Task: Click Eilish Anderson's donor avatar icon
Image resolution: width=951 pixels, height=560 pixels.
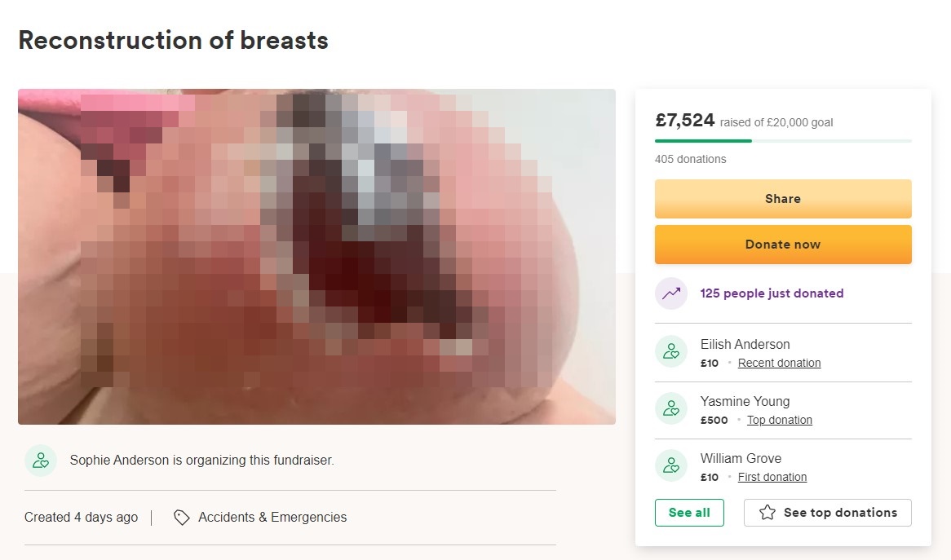Action: click(x=671, y=351)
